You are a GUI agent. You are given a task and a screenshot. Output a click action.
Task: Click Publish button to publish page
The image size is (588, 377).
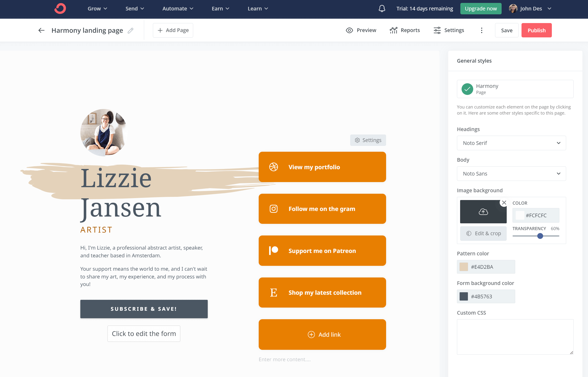click(x=537, y=30)
